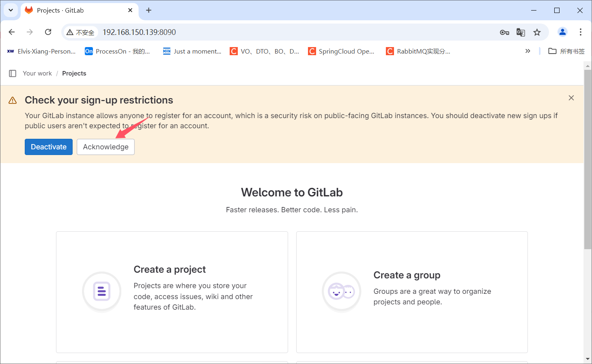The height and width of the screenshot is (364, 592).
Task: Open the Chrome profile avatar
Action: click(562, 32)
